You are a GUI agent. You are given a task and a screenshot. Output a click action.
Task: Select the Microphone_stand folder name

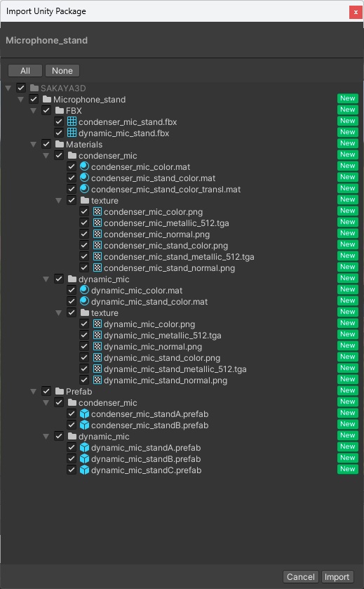(89, 100)
